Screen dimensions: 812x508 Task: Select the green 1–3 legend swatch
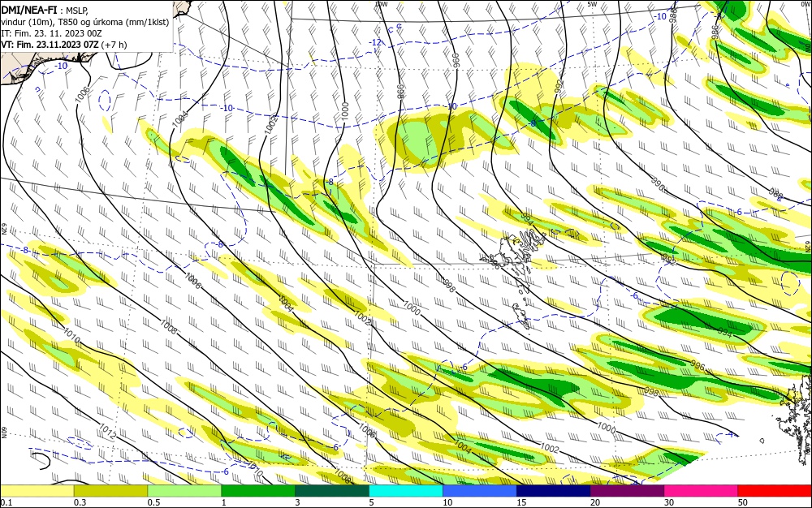point(258,491)
